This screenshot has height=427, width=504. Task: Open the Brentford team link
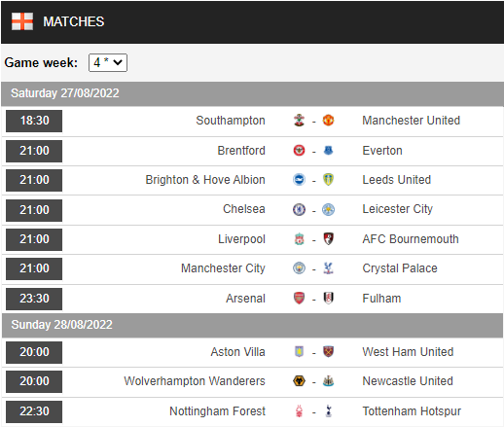pyautogui.click(x=241, y=151)
